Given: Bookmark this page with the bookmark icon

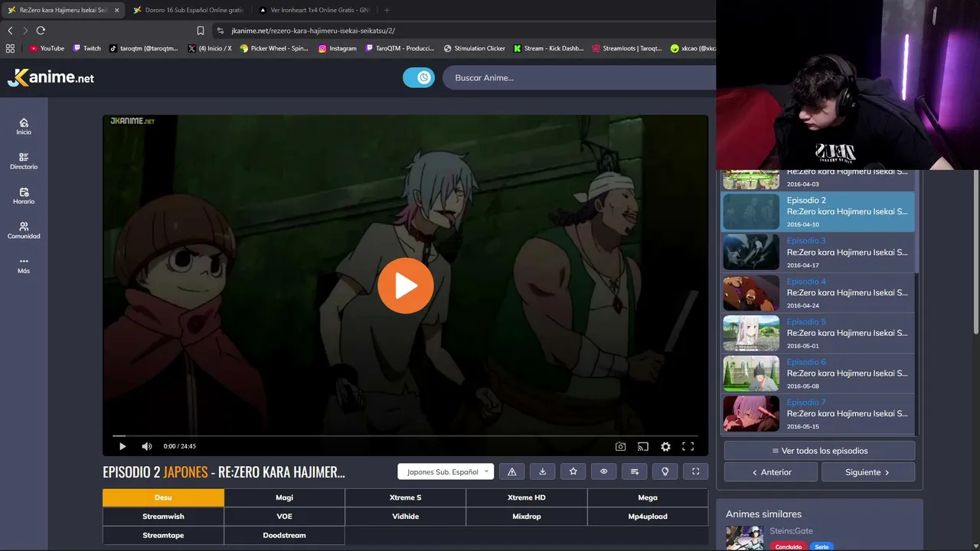Looking at the screenshot, I should tap(201, 31).
